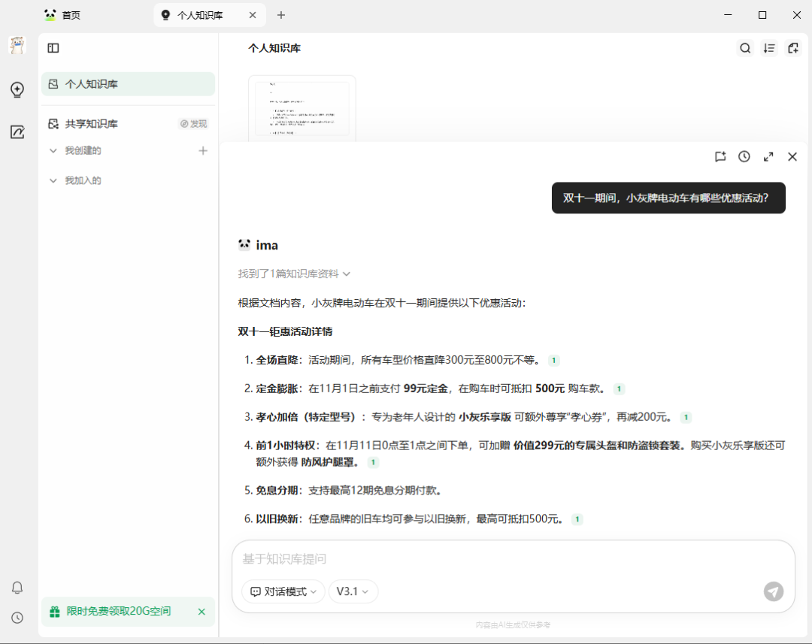This screenshot has width=812, height=644.
Task: Switch to the 首页 tab
Action: (x=62, y=15)
